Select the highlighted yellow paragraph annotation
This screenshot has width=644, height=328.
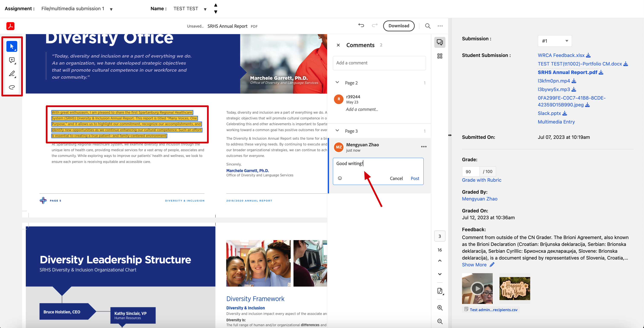tap(127, 124)
